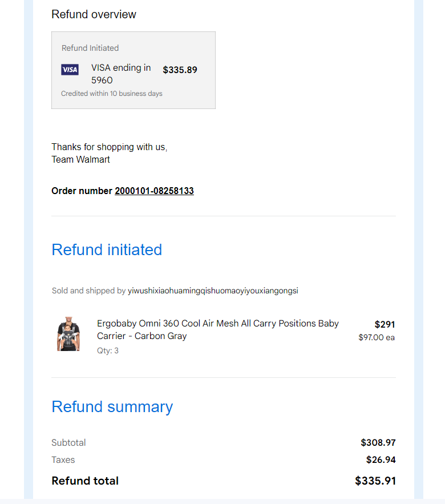Select the Taxes amount $26.94
The height and width of the screenshot is (504, 445).
(381, 459)
